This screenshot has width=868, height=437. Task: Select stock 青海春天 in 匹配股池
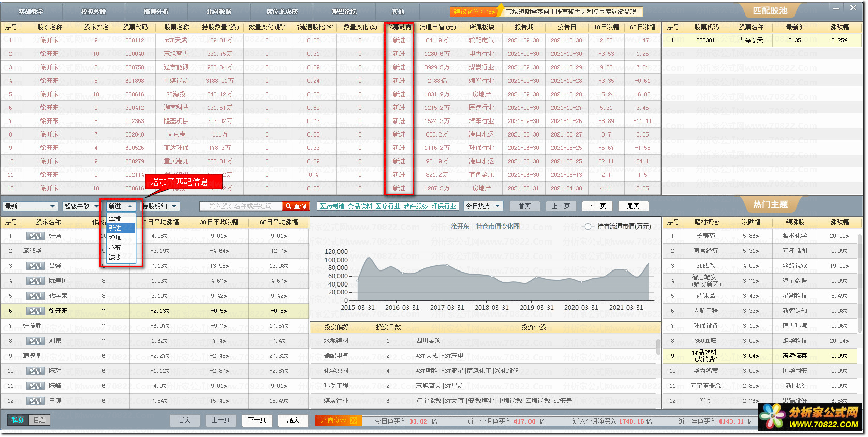751,40
